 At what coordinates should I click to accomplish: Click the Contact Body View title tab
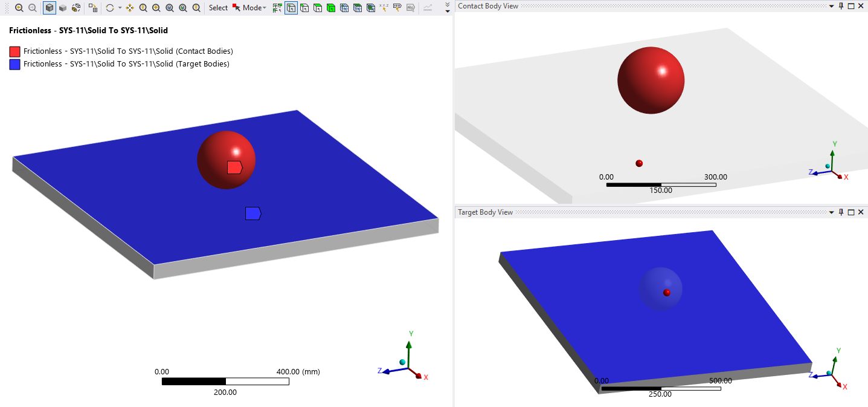(x=488, y=5)
